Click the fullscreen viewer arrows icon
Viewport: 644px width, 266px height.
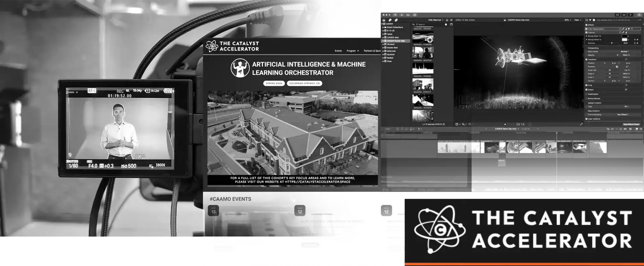tap(581, 124)
